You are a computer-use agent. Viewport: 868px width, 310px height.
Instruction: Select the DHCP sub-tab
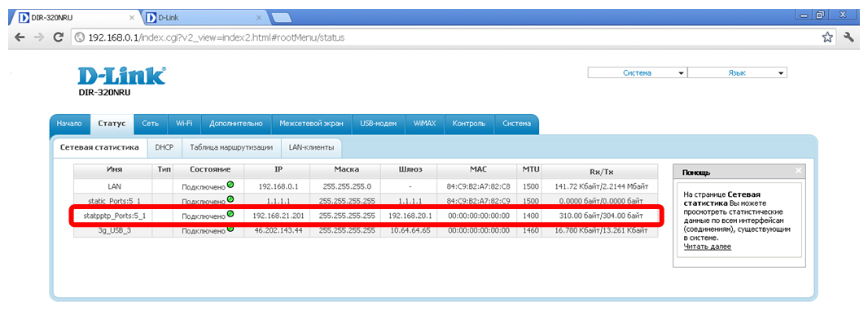[x=164, y=147]
